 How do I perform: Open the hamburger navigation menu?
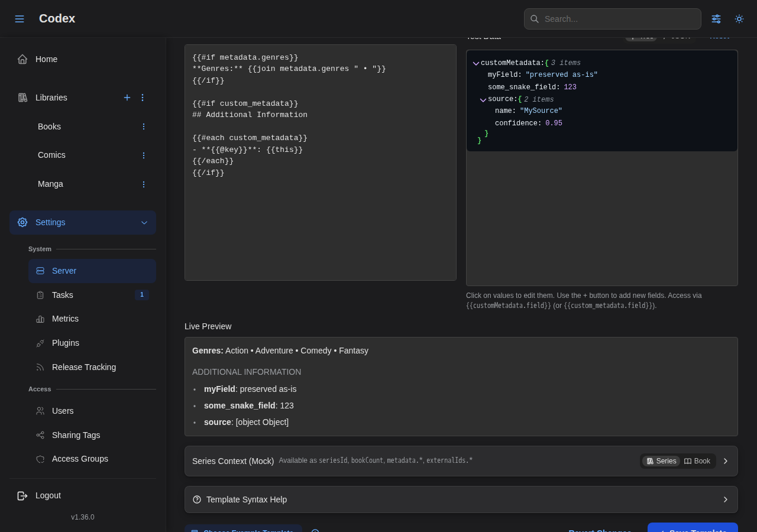coord(20,19)
